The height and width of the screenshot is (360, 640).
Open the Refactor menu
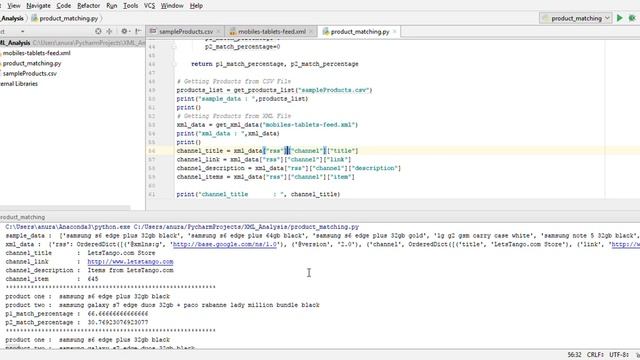[88, 6]
